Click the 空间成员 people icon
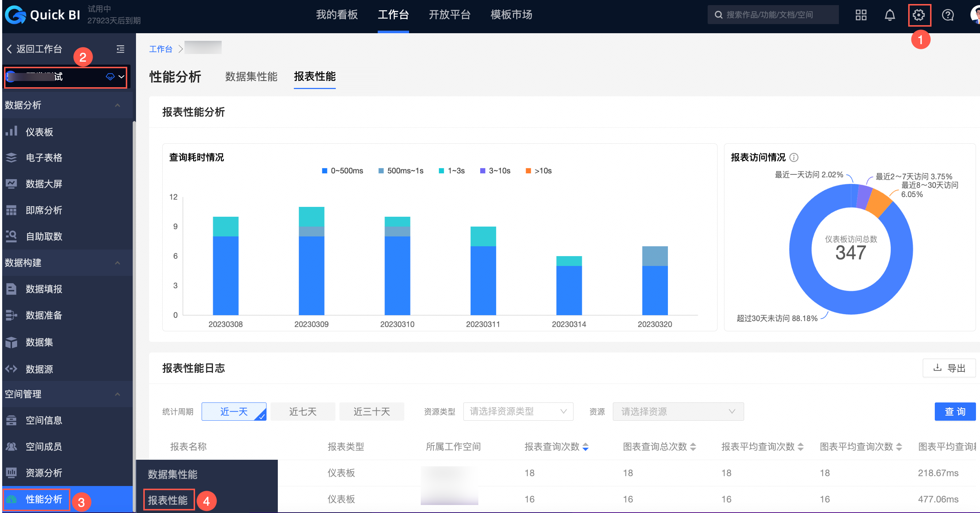The image size is (980, 513). (x=11, y=446)
